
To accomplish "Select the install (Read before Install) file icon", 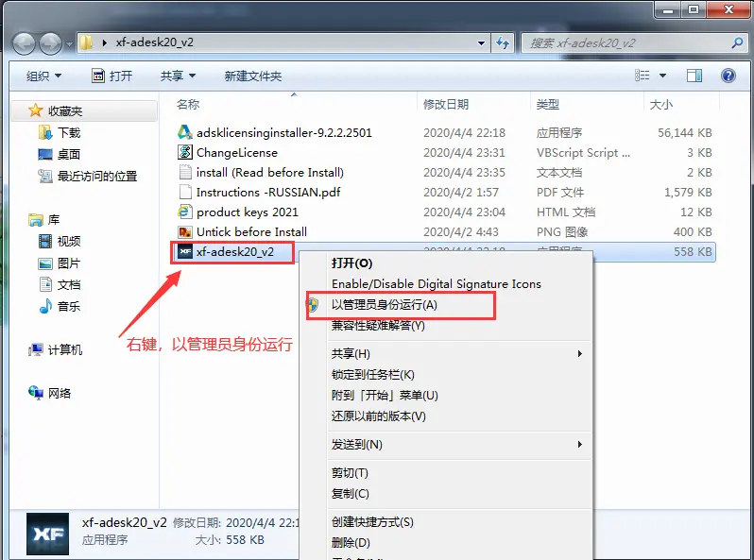I will [x=185, y=172].
